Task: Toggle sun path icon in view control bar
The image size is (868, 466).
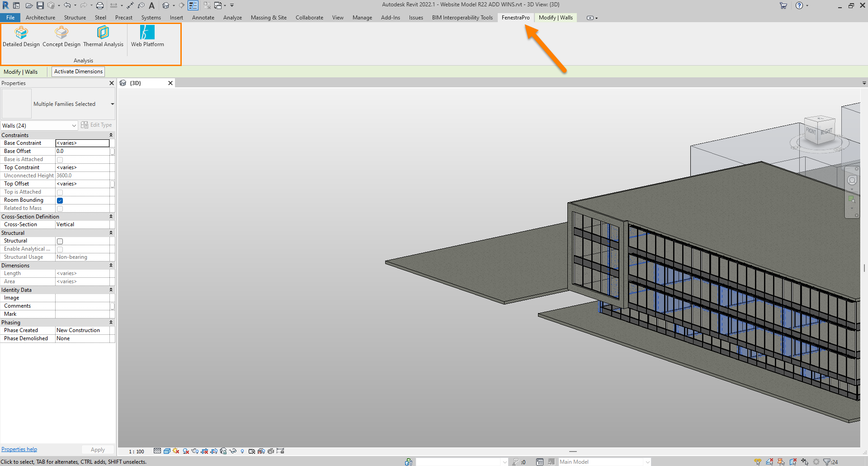Action: tap(176, 451)
